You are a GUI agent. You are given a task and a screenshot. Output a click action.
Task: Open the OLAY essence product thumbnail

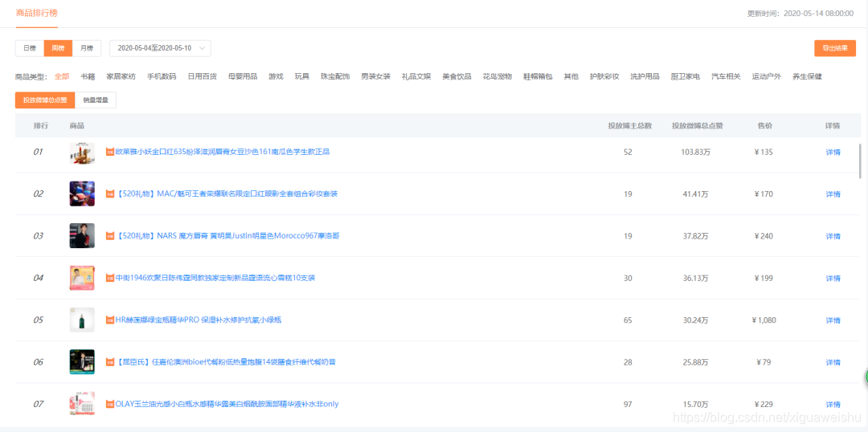pos(82,404)
